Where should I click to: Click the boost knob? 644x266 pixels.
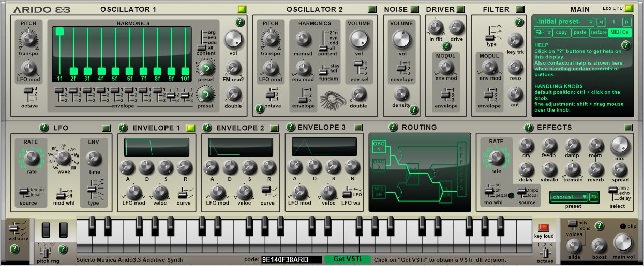click(599, 245)
